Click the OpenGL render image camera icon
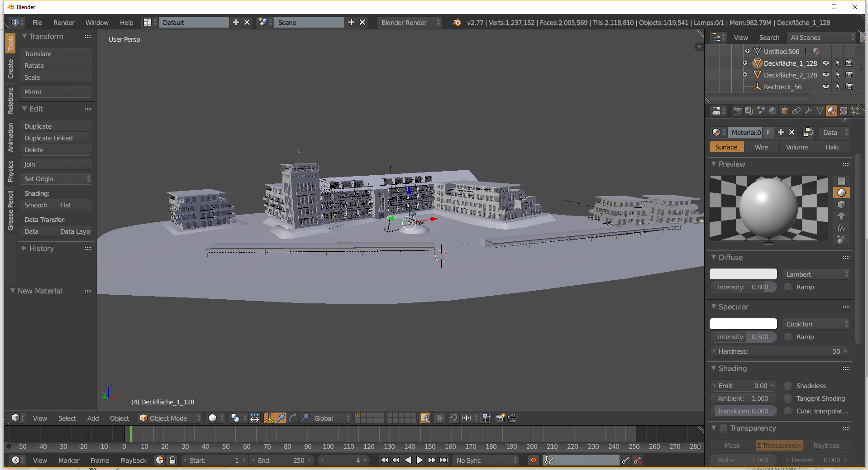 coord(500,418)
